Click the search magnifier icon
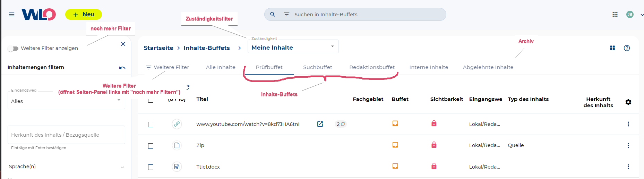644x179 pixels. 273,15
